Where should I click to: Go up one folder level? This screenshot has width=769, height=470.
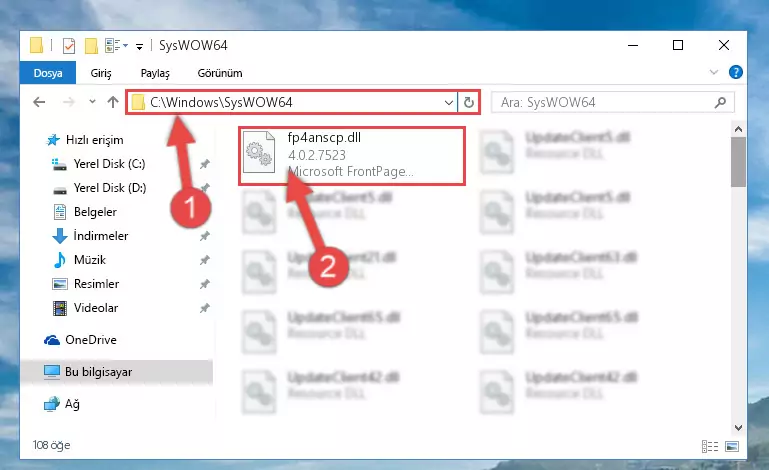point(113,102)
